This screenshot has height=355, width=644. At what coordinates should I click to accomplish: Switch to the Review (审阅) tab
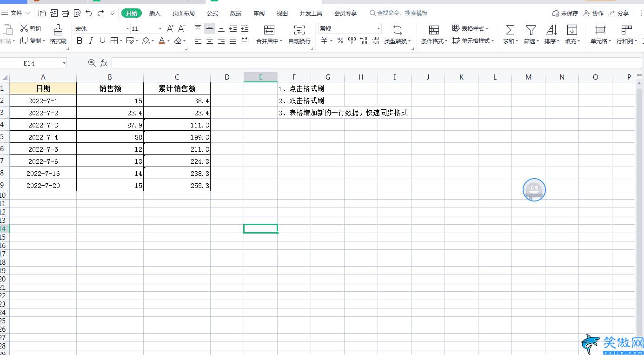click(x=259, y=13)
